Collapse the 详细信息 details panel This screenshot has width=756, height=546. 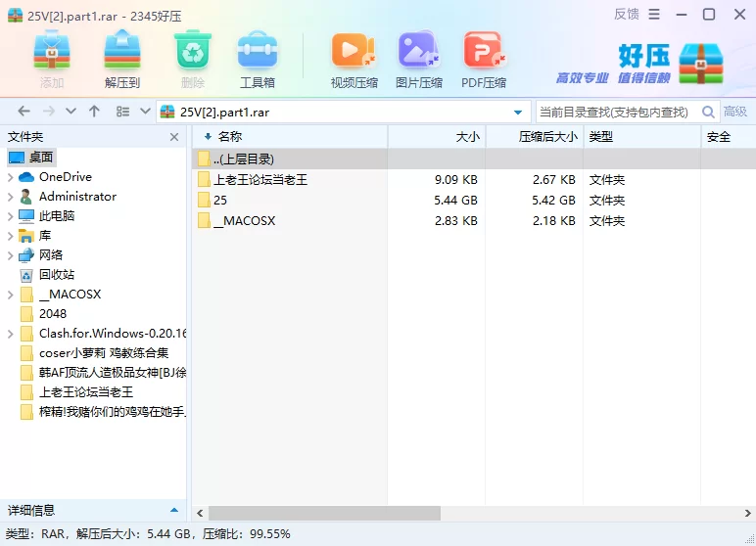tap(174, 510)
